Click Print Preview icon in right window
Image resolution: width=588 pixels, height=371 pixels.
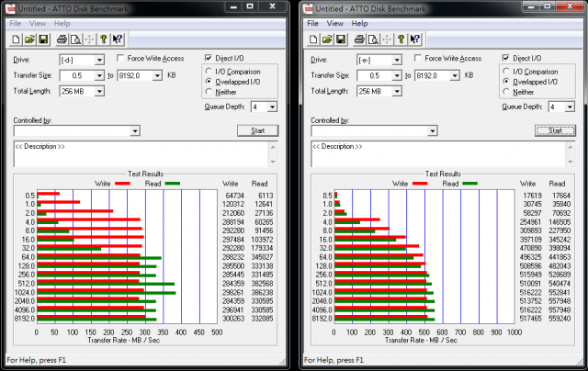[x=373, y=39]
